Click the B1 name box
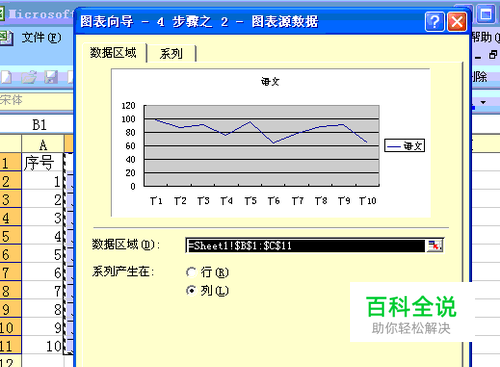The width and height of the screenshot is (500, 367). click(x=37, y=125)
